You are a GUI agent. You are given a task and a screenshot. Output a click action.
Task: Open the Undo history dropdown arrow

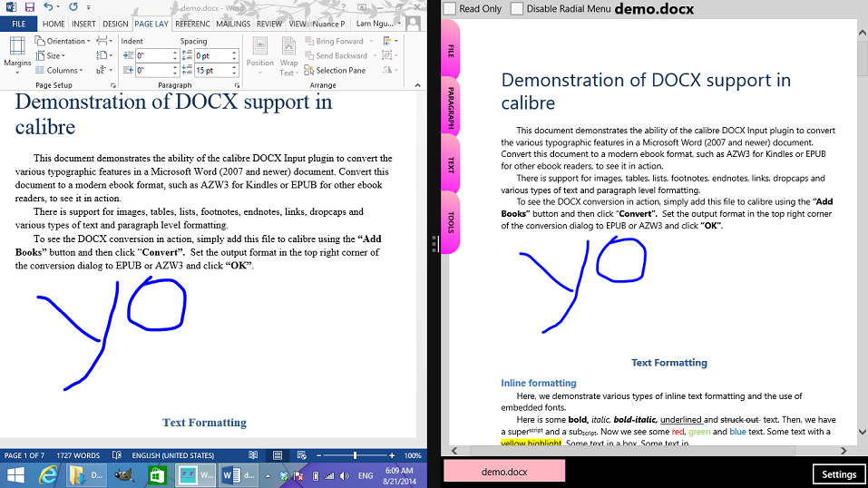(x=58, y=8)
